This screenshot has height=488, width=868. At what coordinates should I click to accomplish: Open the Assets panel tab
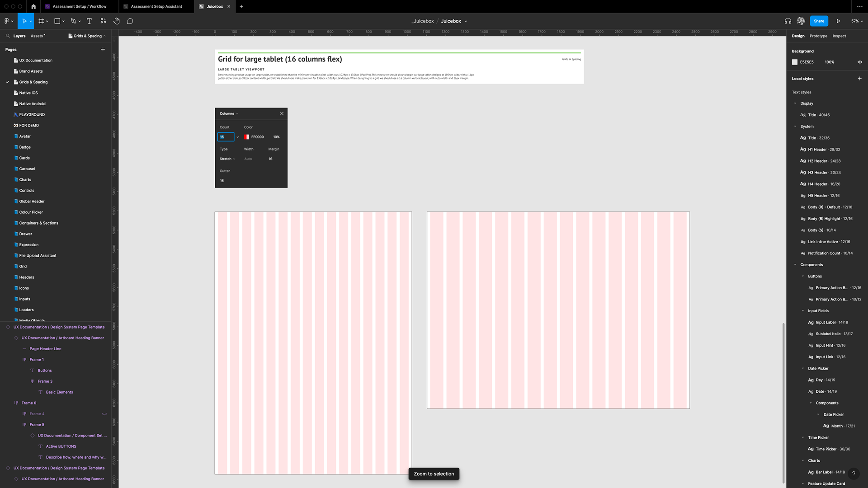(37, 36)
